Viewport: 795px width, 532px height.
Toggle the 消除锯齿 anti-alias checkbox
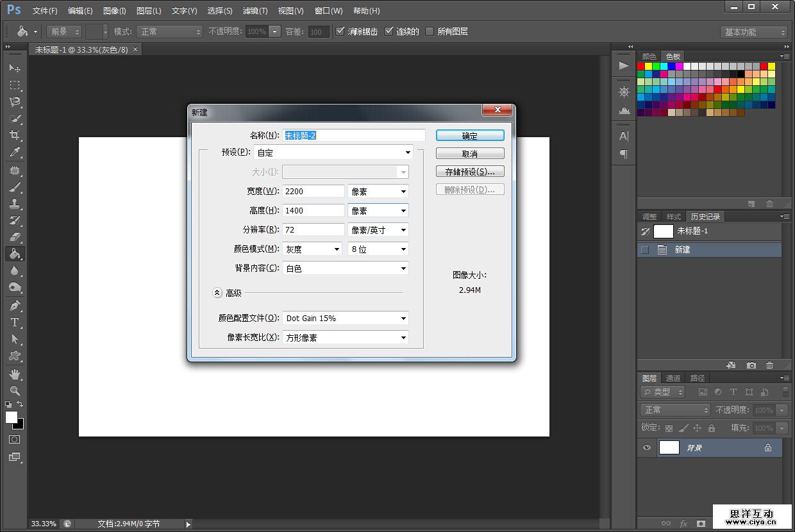pyautogui.click(x=340, y=31)
